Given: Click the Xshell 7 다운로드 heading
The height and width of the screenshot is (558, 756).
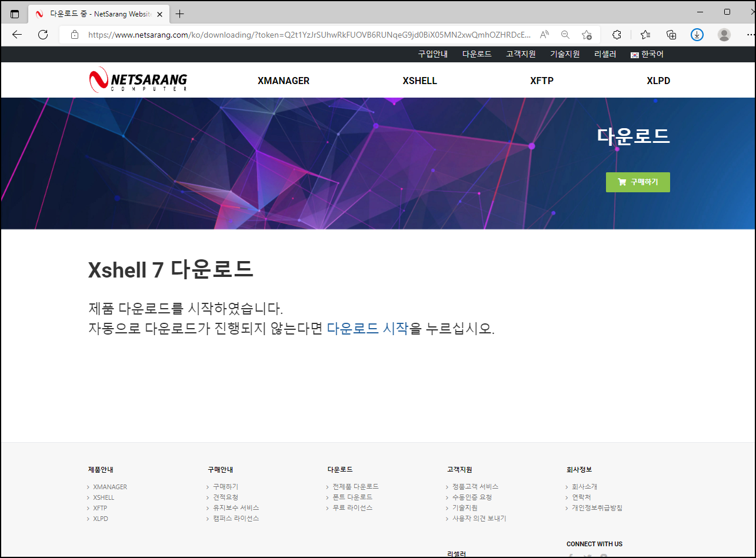Looking at the screenshot, I should tap(171, 270).
